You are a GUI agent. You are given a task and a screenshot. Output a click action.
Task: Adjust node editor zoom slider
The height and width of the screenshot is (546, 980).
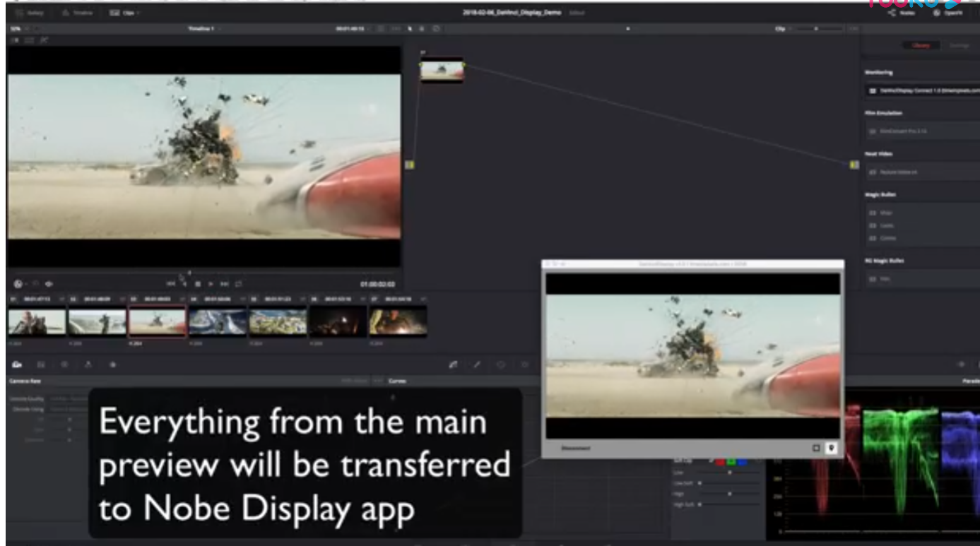click(817, 28)
